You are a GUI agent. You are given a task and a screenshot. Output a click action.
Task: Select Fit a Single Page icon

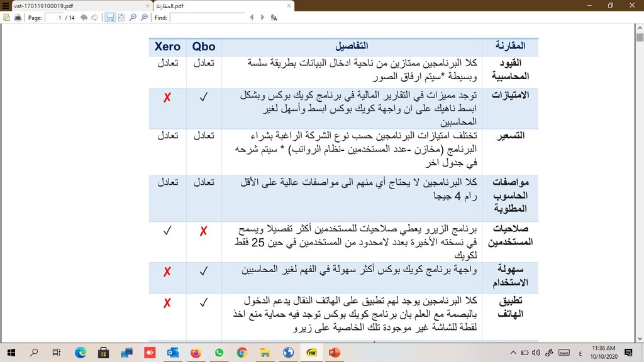(121, 18)
